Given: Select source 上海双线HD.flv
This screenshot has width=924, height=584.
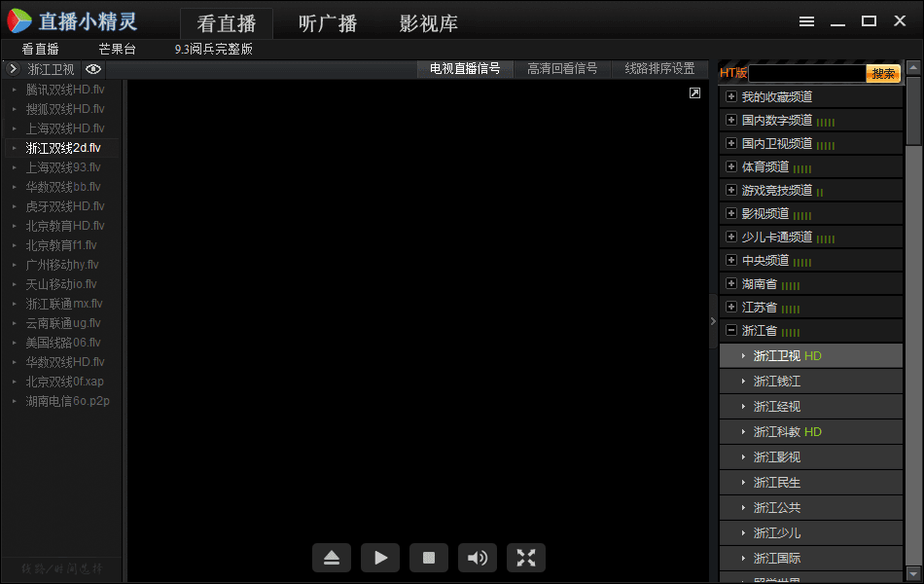Looking at the screenshot, I should [65, 128].
